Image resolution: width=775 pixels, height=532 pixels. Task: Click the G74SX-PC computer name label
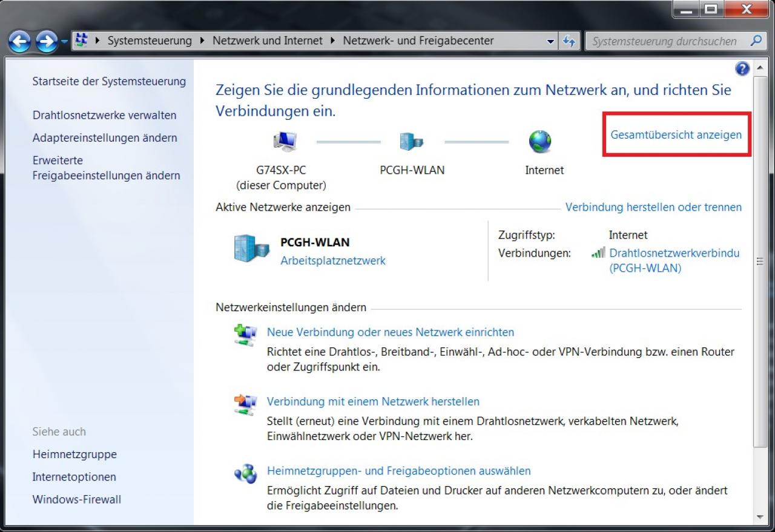[x=281, y=170]
